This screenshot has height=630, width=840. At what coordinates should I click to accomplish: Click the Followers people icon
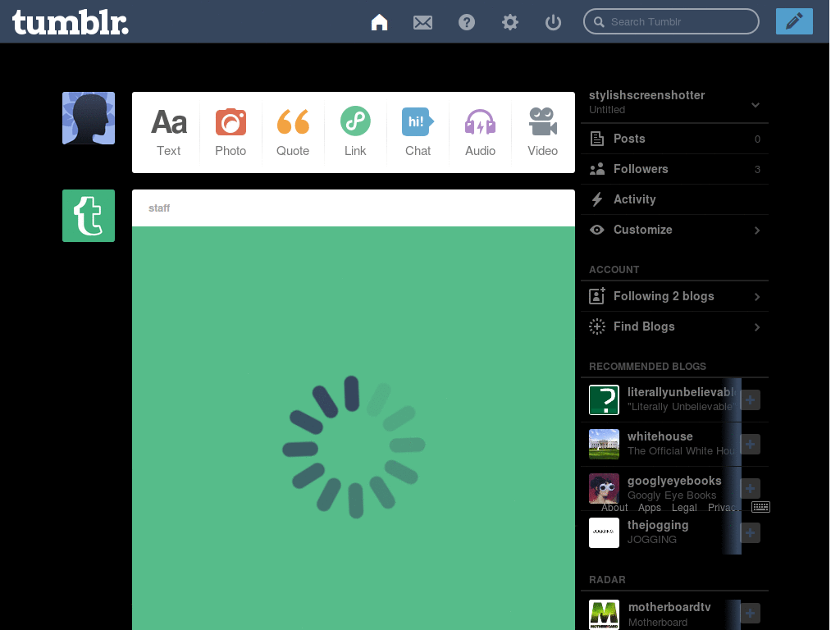click(597, 169)
